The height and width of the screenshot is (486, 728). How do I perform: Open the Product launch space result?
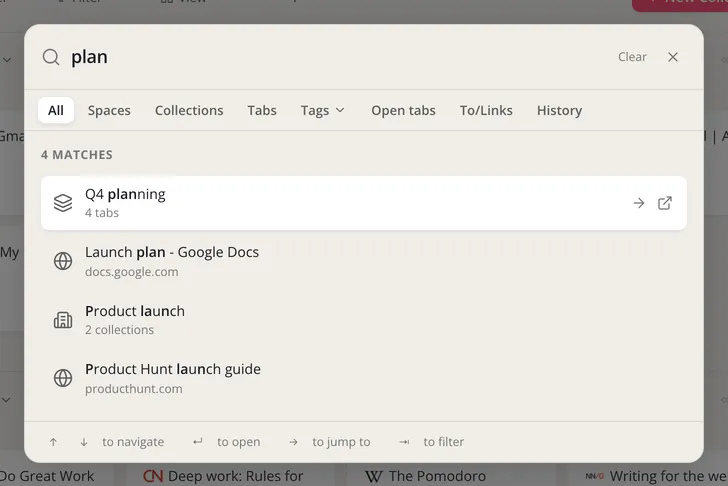click(364, 319)
